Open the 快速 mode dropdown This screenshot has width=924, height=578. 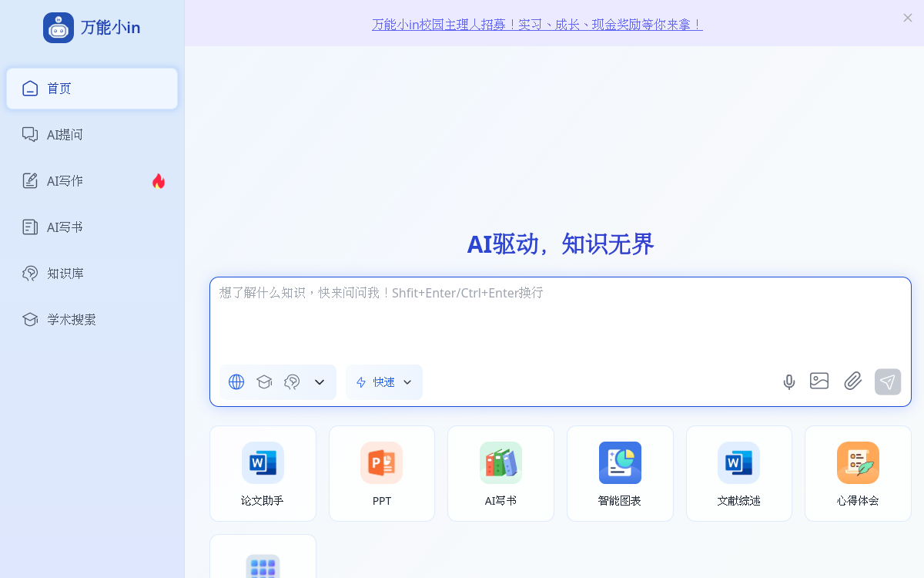click(384, 382)
